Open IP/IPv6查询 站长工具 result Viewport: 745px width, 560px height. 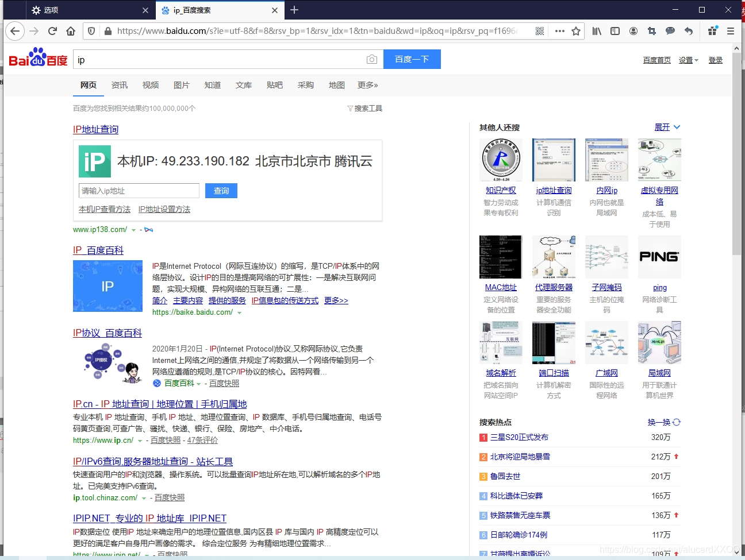tap(153, 461)
